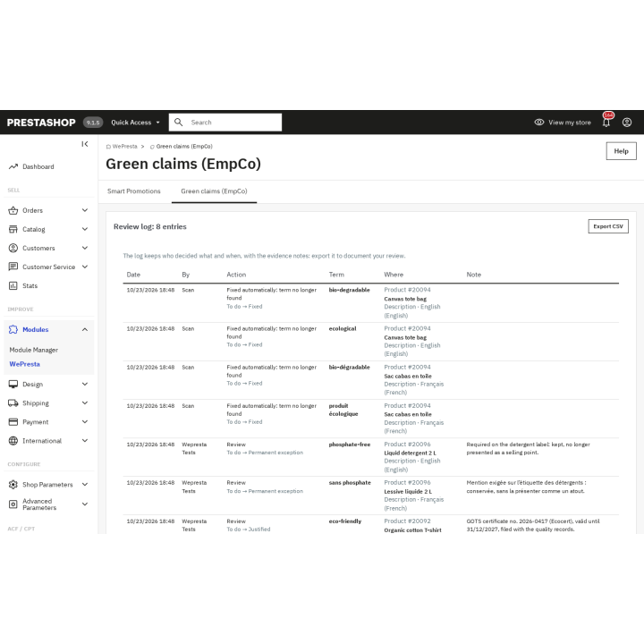The width and height of the screenshot is (644, 644).
Task: Click the GOTS certificate note text
Action: click(x=533, y=525)
